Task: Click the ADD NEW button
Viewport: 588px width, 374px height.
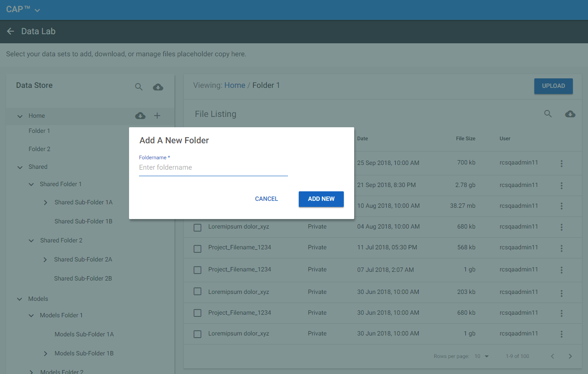Action: click(x=321, y=199)
